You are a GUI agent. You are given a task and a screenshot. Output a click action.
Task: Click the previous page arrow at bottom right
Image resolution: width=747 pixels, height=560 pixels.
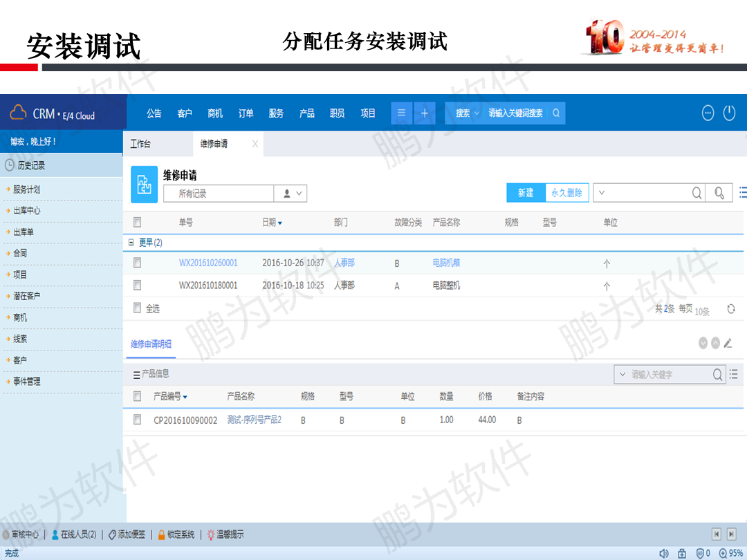click(x=716, y=534)
